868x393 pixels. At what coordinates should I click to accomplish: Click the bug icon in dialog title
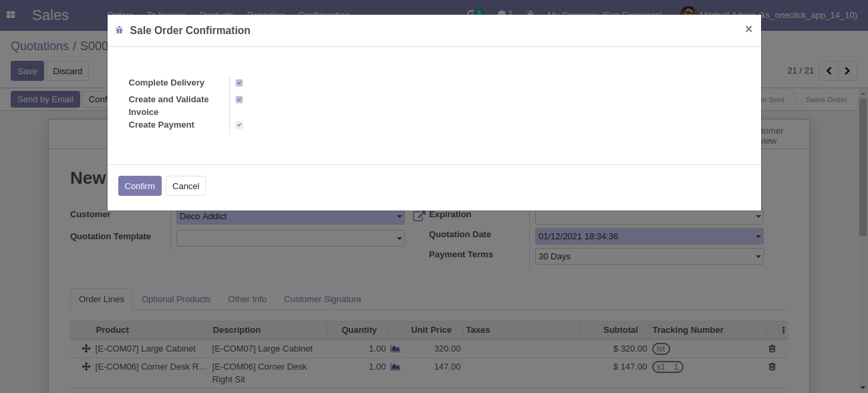(120, 30)
